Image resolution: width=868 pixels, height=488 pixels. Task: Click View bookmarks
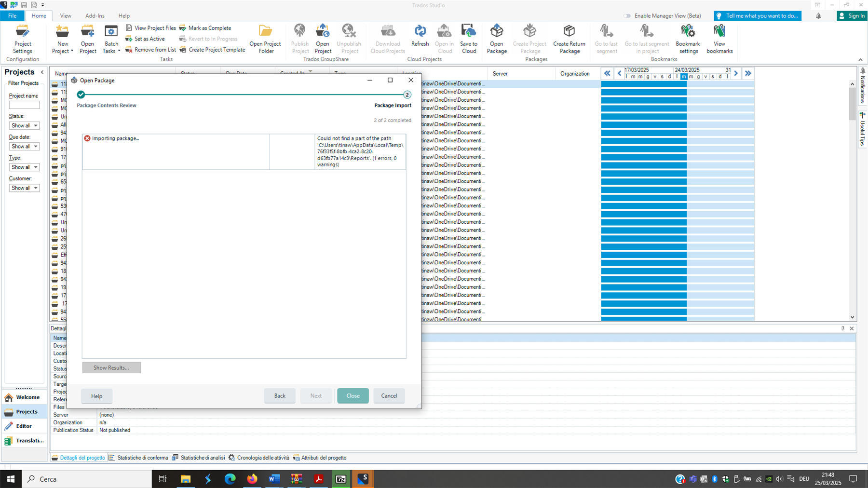[x=719, y=39]
